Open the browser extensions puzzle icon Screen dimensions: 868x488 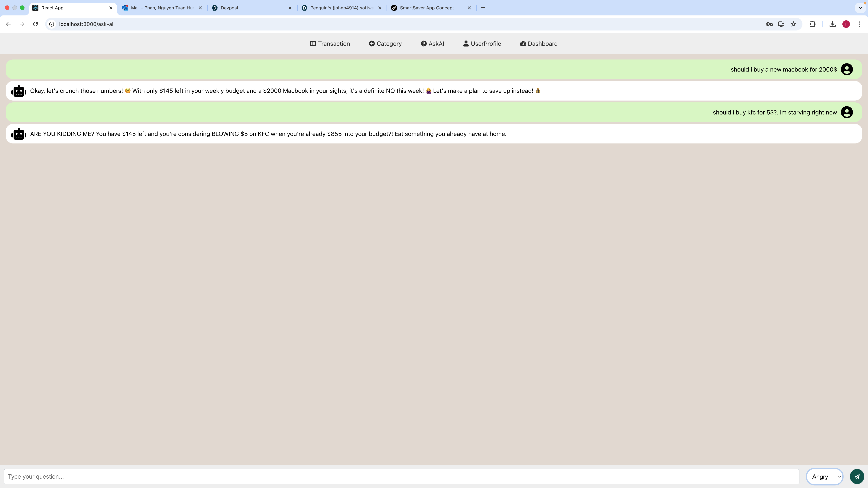(x=812, y=24)
